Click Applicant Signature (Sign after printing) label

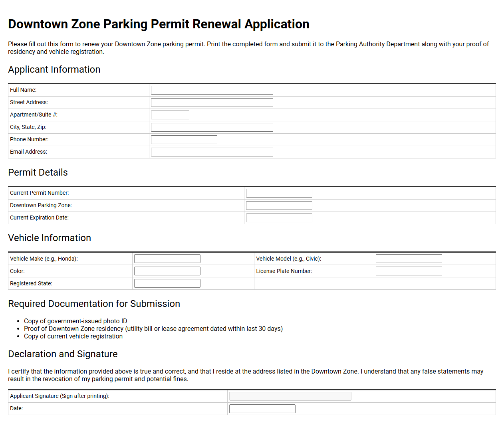point(60,396)
